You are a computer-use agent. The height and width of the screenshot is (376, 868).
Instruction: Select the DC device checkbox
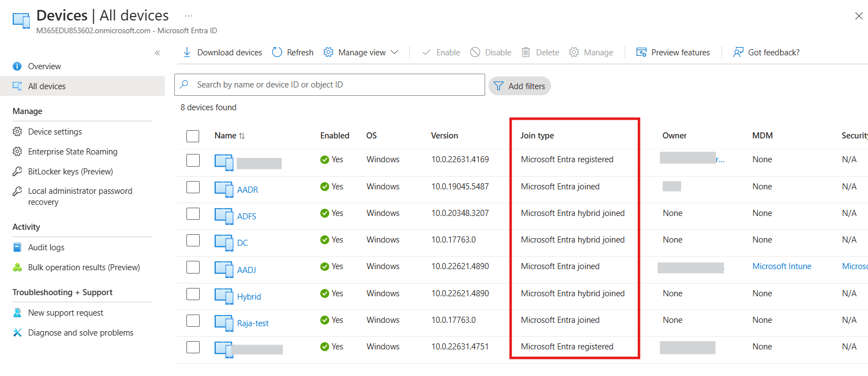(x=193, y=240)
